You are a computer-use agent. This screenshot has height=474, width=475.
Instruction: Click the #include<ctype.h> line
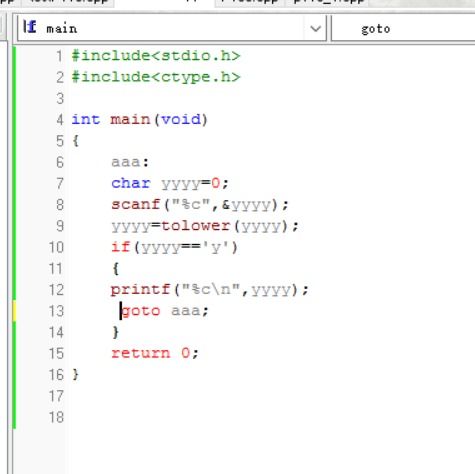tap(156, 77)
